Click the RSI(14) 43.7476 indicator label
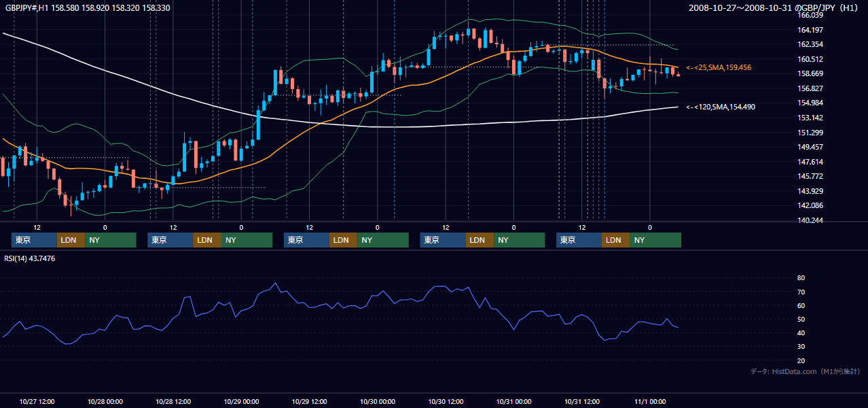The width and height of the screenshot is (868, 408). click(30, 258)
